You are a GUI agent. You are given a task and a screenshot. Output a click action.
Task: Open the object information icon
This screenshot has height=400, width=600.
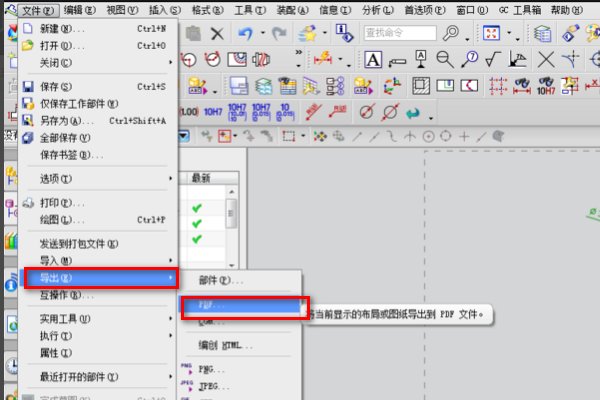point(344,33)
